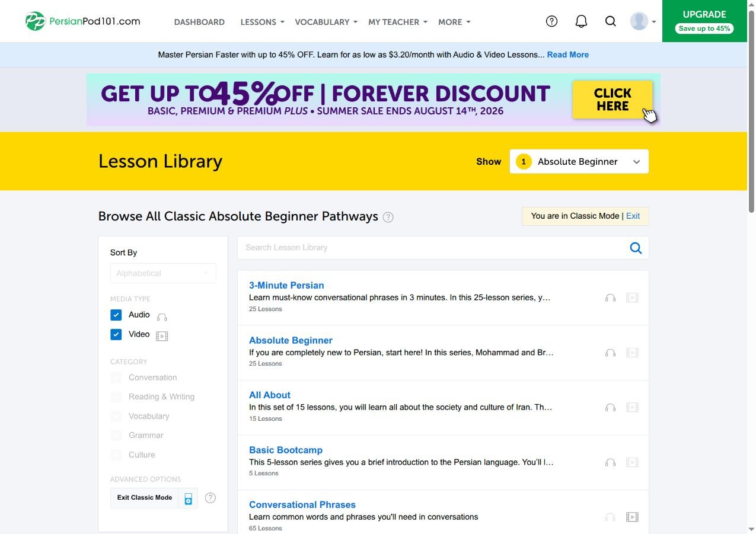Open the Sort By Alphabetical dropdown

tap(163, 273)
